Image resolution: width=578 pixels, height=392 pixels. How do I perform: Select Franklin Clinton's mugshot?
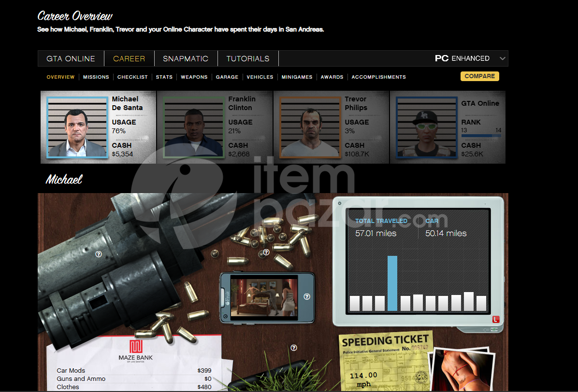[x=194, y=127]
